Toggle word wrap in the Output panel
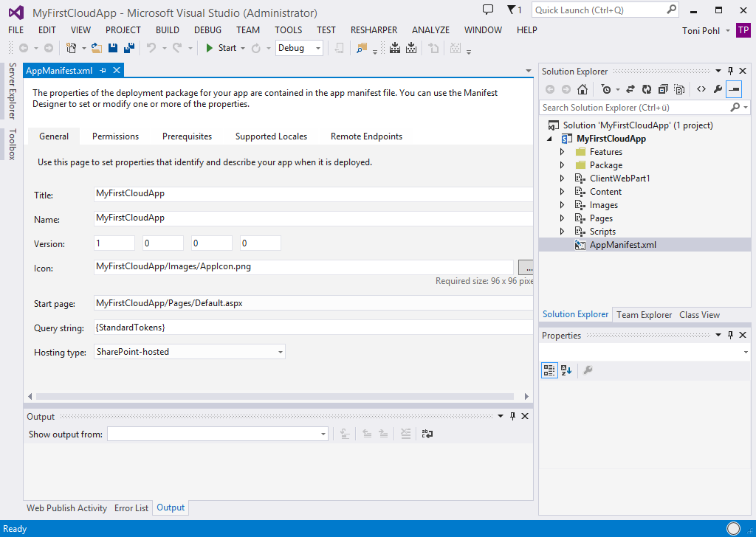 tap(427, 434)
